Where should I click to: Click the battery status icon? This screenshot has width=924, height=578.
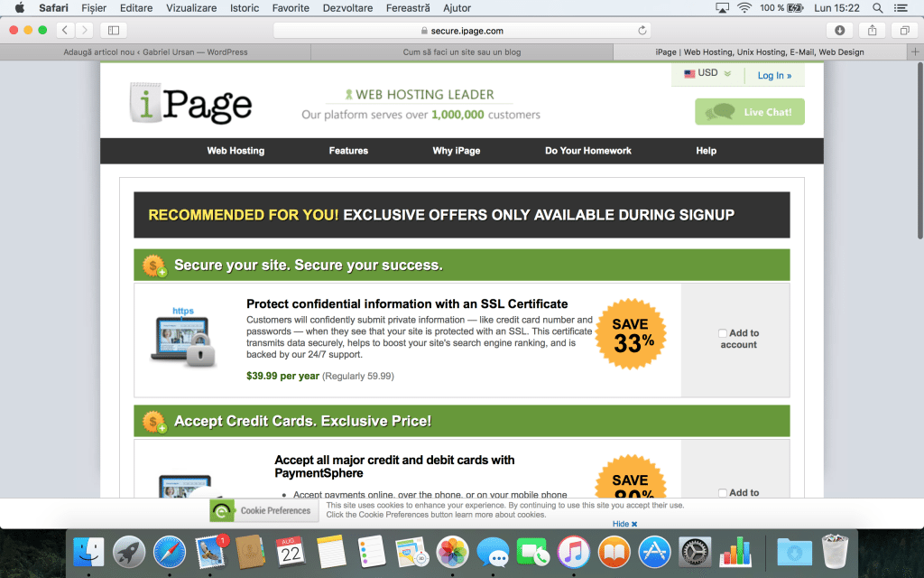[796, 7]
